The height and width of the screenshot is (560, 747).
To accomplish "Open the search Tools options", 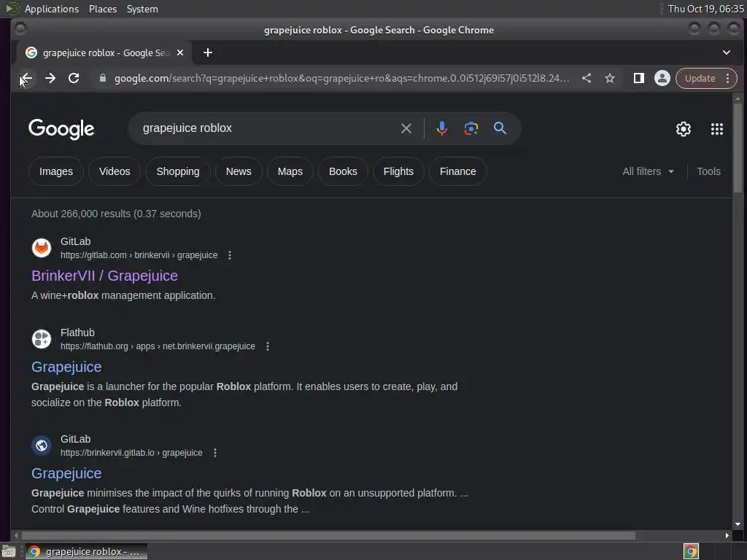I will [708, 171].
